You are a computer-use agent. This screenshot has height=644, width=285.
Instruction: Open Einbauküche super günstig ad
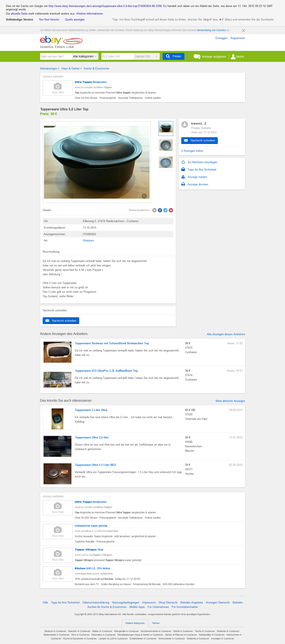91,526
